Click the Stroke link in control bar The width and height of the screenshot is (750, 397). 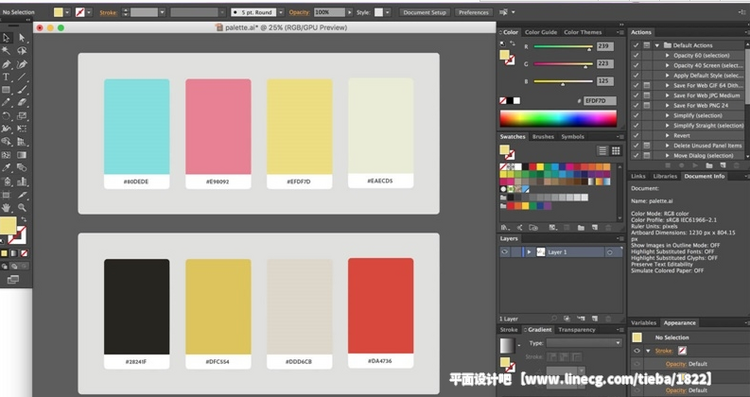point(108,13)
